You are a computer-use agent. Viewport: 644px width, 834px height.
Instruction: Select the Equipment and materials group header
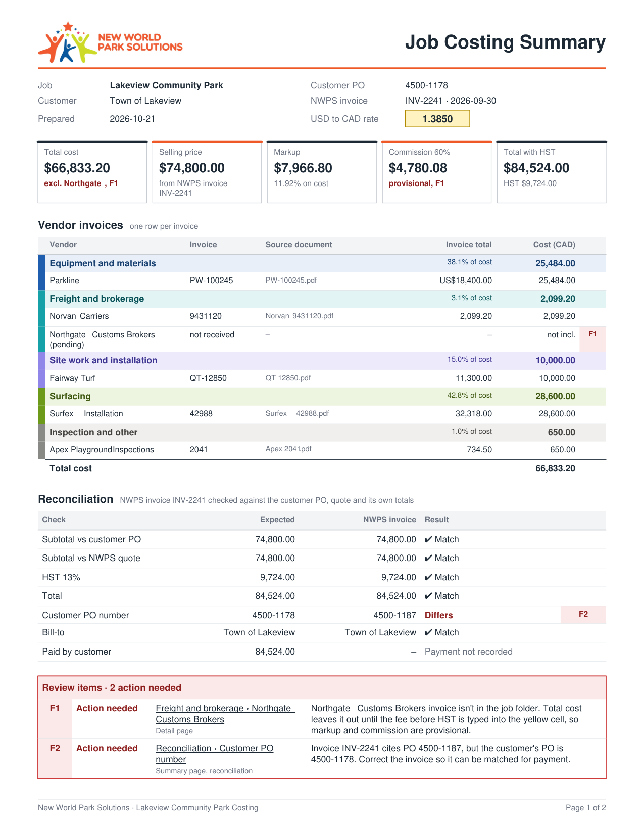click(x=322, y=263)
